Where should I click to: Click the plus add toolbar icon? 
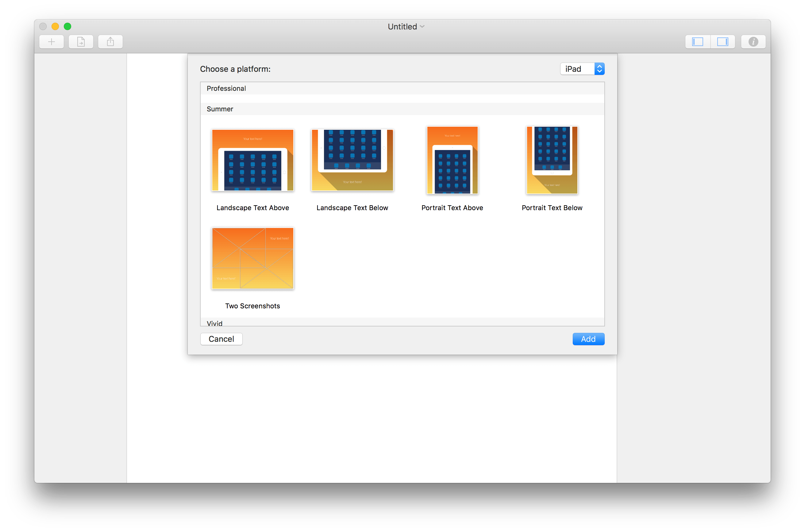coord(51,42)
